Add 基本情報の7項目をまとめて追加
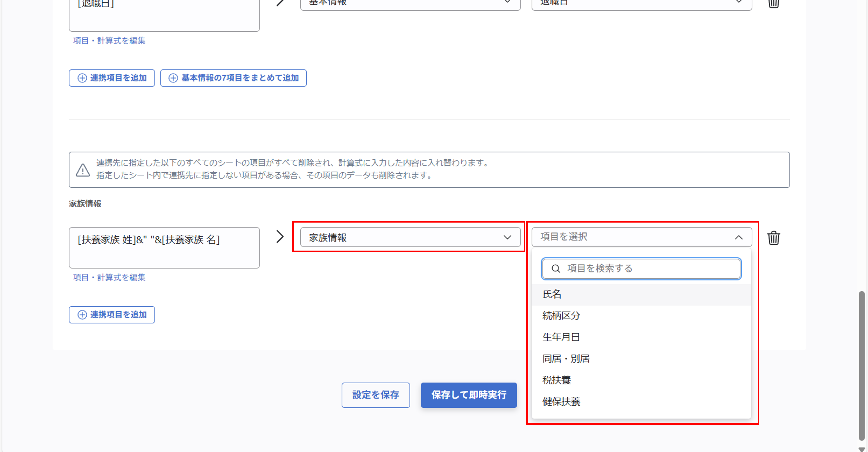Viewport: 868px width, 452px height. (233, 78)
